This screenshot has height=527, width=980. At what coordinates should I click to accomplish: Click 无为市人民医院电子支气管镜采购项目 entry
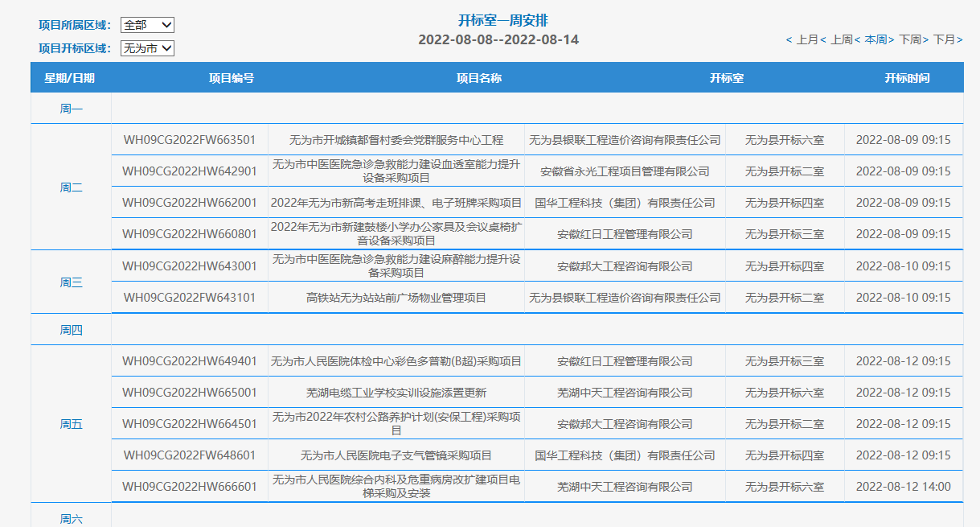pos(396,455)
